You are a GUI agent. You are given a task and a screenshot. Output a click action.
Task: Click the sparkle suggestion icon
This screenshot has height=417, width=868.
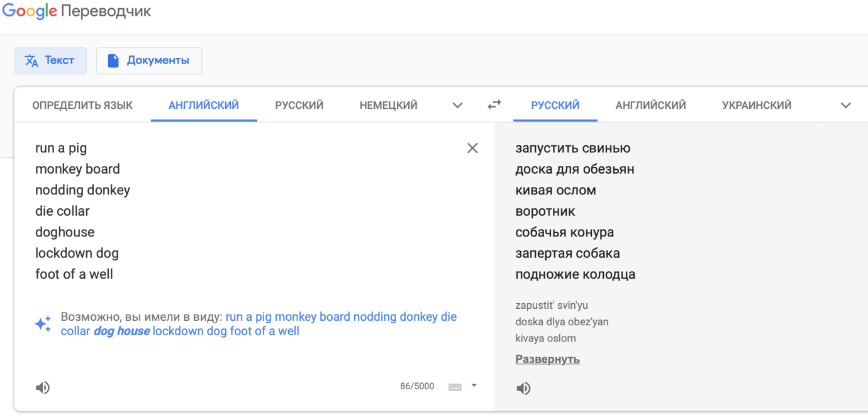[x=43, y=324]
